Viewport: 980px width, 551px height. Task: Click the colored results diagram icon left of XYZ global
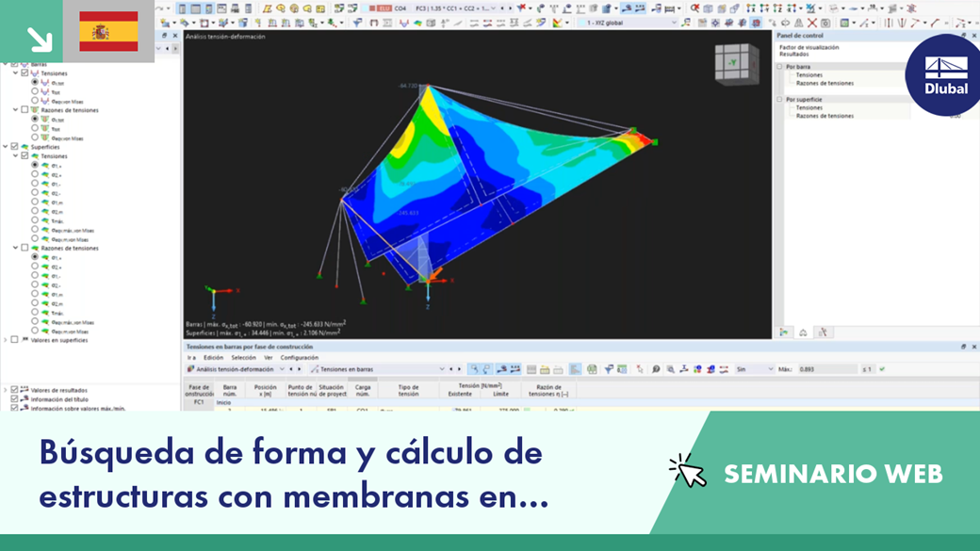click(x=557, y=24)
